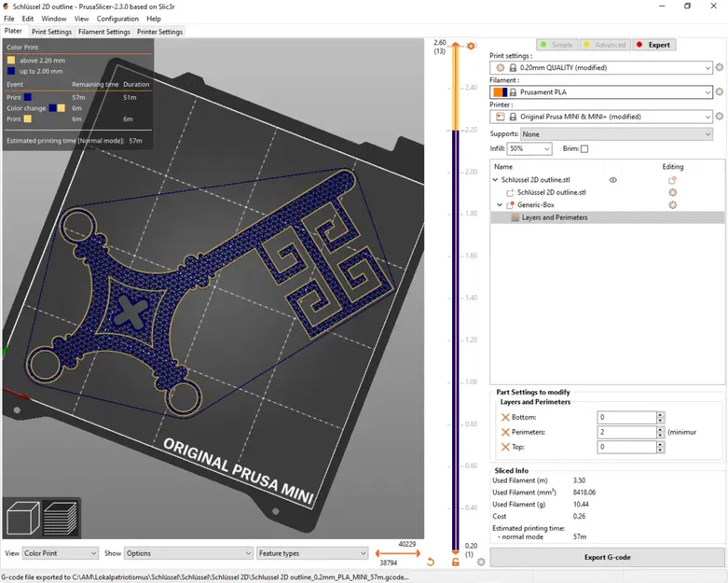The image size is (728, 583).
Task: Remove the Perimeters override with the red X
Action: tap(505, 432)
